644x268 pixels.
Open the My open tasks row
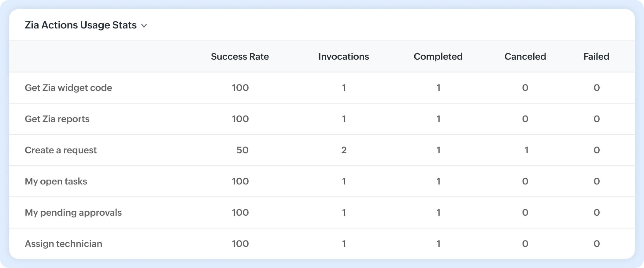click(56, 181)
